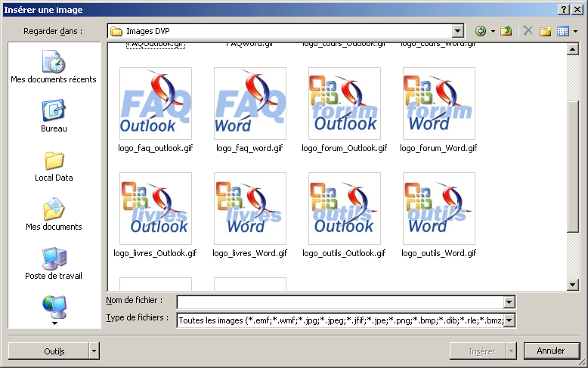Image resolution: width=588 pixels, height=368 pixels.
Task: Click the network places globe icon
Action: (54, 307)
